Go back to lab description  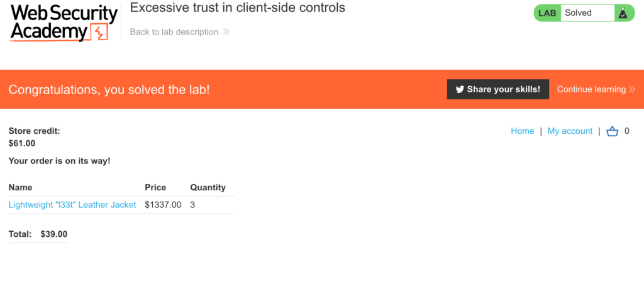click(x=174, y=32)
